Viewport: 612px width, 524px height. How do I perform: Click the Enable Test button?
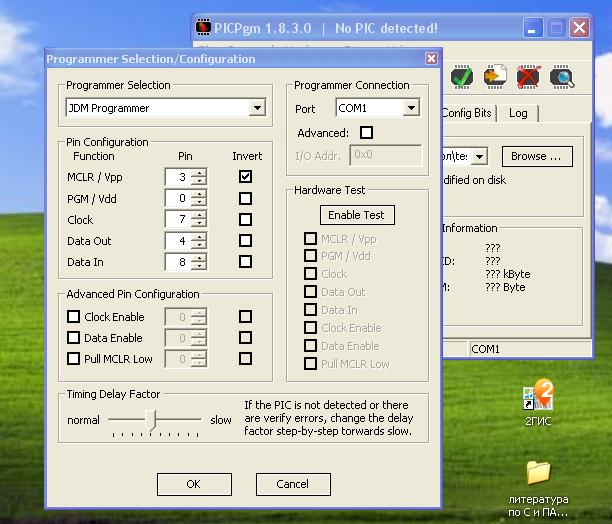pyautogui.click(x=357, y=215)
